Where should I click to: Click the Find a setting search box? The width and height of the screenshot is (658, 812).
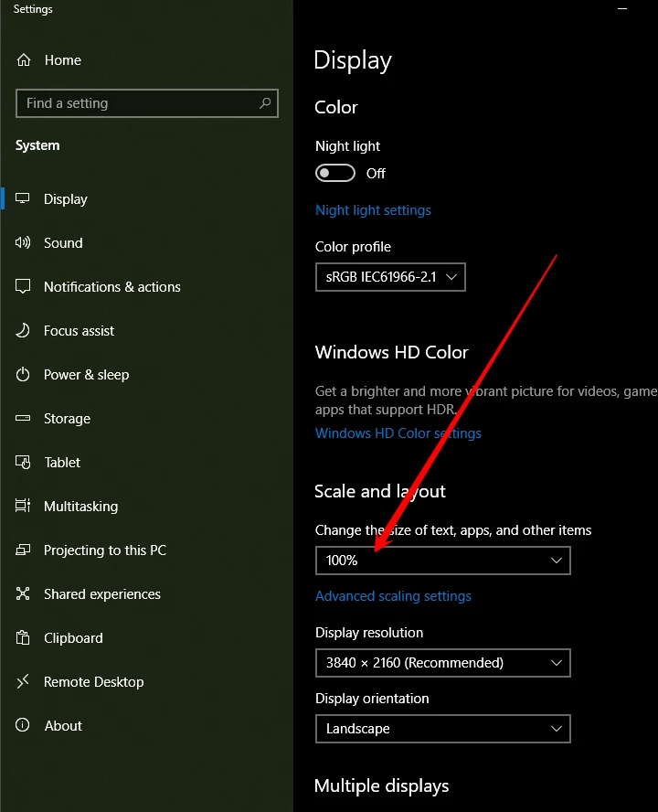tap(147, 103)
